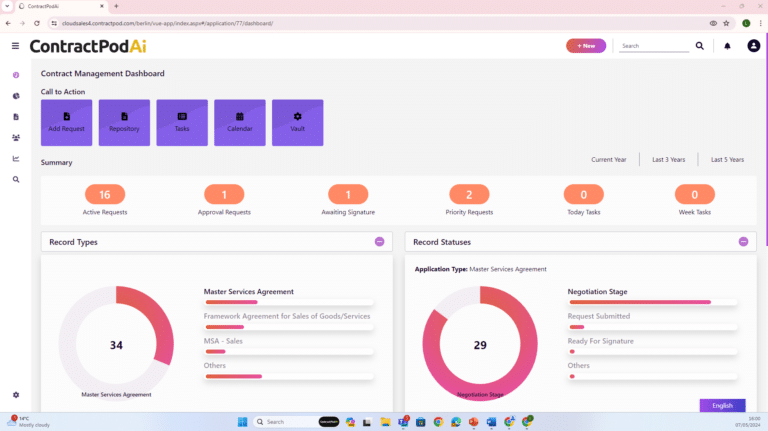
Task: Collapse the Record Statuses panel
Action: 744,241
